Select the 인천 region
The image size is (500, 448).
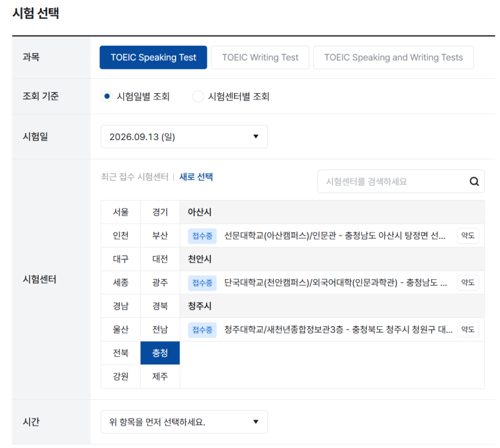tap(121, 236)
